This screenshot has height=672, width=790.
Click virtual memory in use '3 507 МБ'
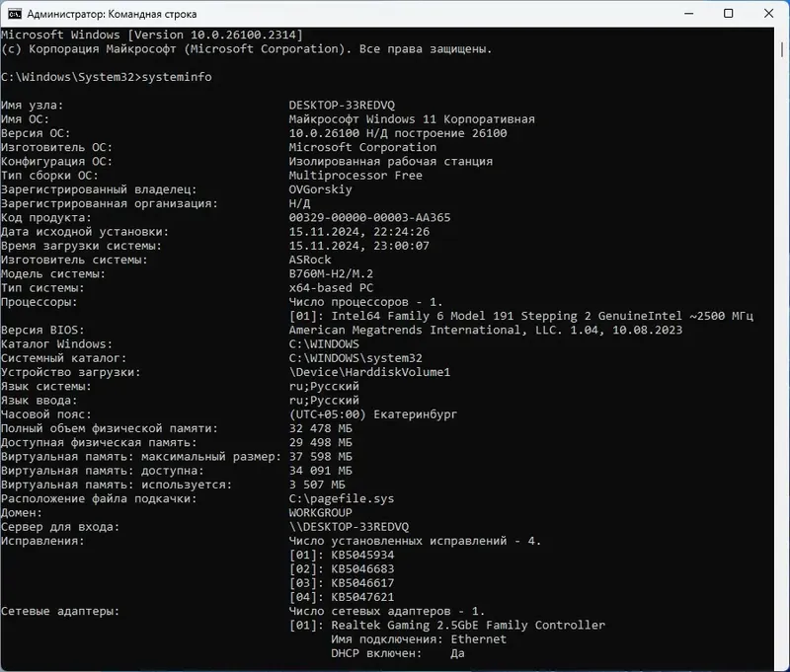(x=317, y=485)
